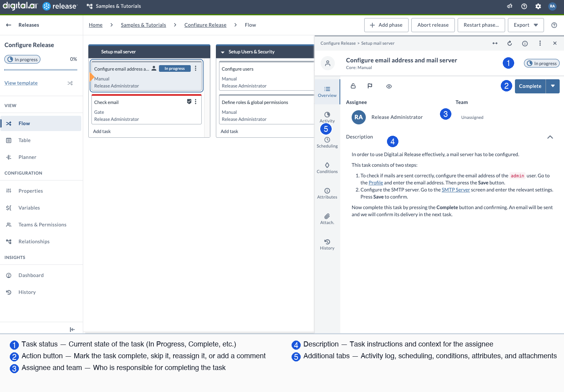The height and width of the screenshot is (392, 564).
Task: Click the announcements megaphone icon
Action: click(x=509, y=6)
